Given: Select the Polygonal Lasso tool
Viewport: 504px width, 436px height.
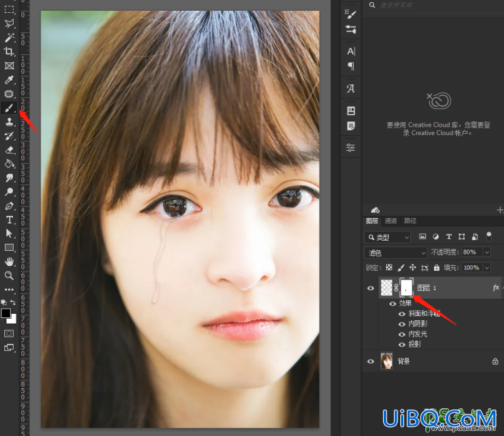Looking at the screenshot, I should (9, 24).
